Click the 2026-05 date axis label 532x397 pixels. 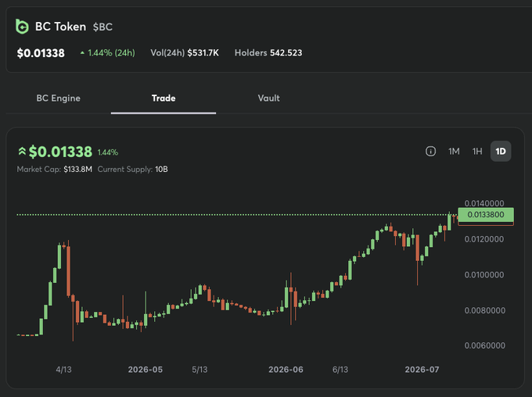[x=146, y=370]
